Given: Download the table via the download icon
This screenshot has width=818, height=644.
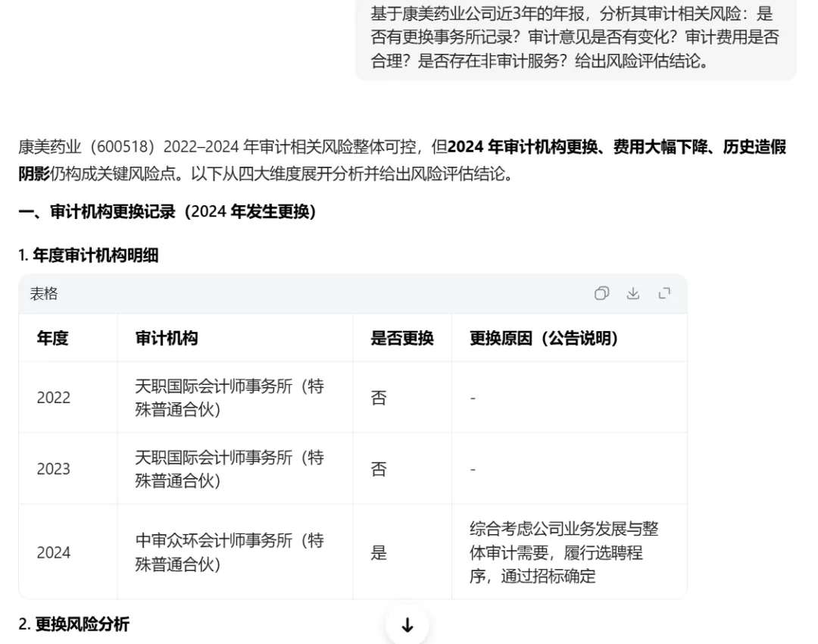Looking at the screenshot, I should coord(632,293).
